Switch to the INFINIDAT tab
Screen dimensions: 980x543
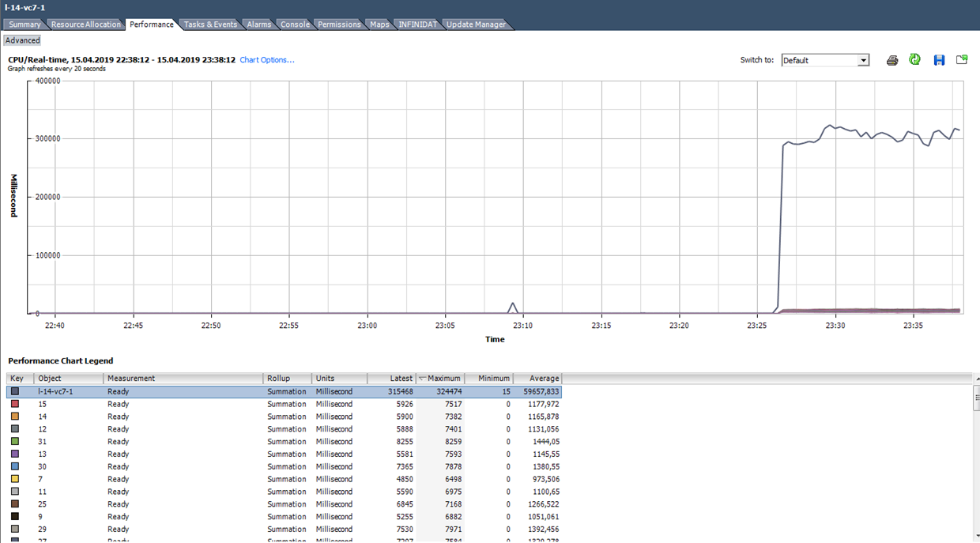tap(417, 24)
